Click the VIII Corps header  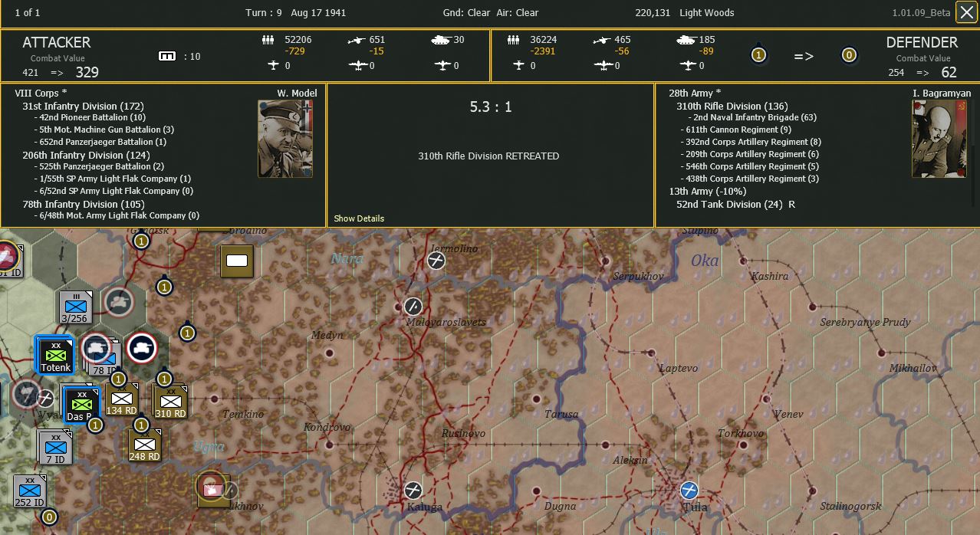click(41, 94)
